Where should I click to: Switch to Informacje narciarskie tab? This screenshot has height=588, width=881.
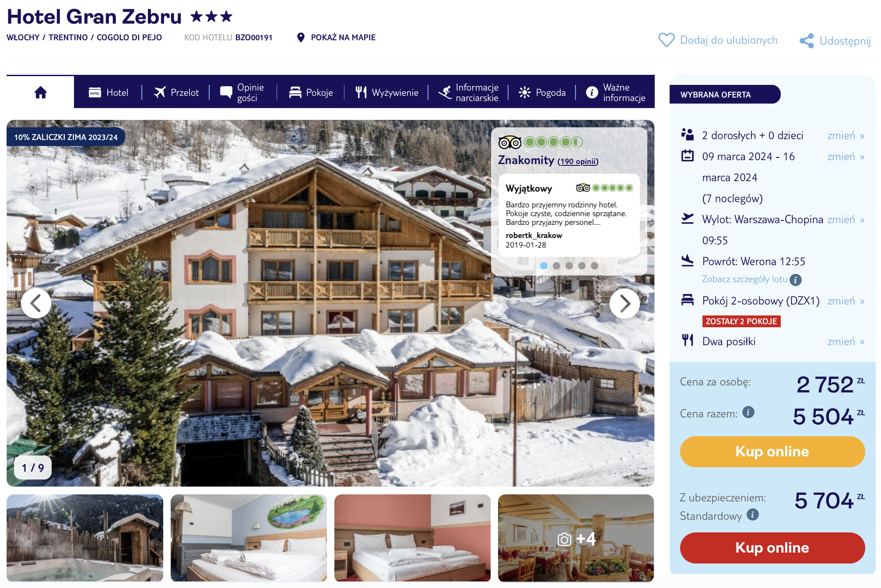[x=468, y=92]
